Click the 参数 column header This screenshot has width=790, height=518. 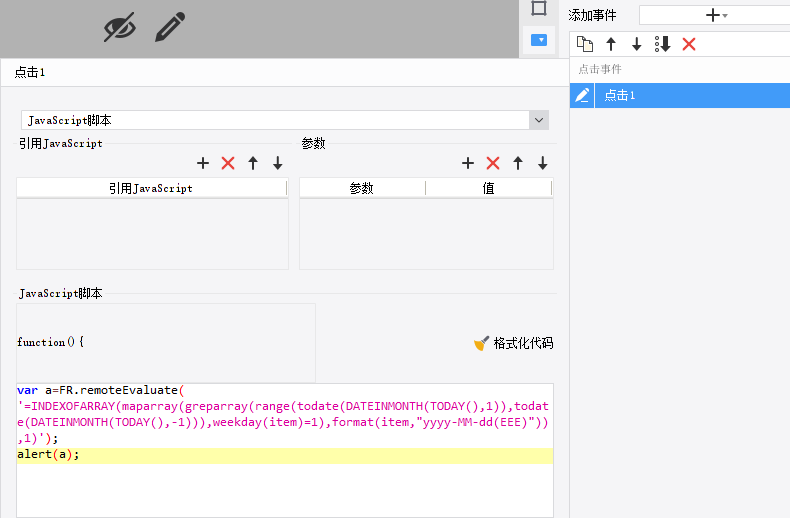pyautogui.click(x=362, y=188)
